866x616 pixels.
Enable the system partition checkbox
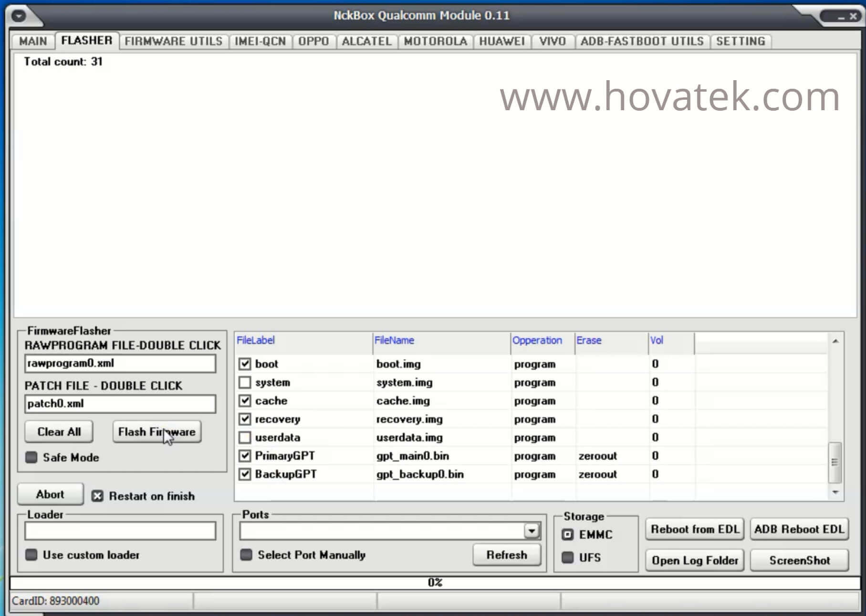tap(245, 383)
